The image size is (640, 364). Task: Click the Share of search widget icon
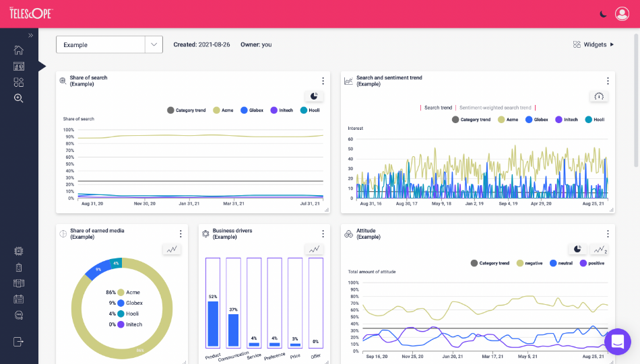coord(63,81)
